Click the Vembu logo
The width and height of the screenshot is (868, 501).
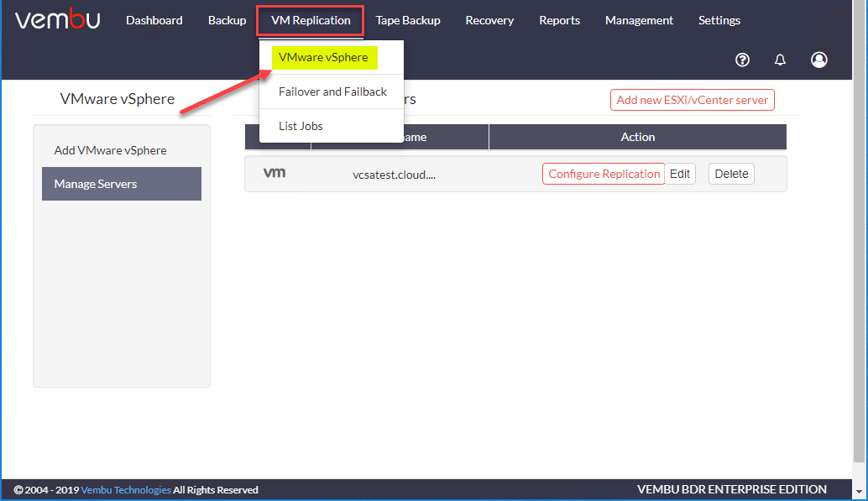tap(58, 19)
